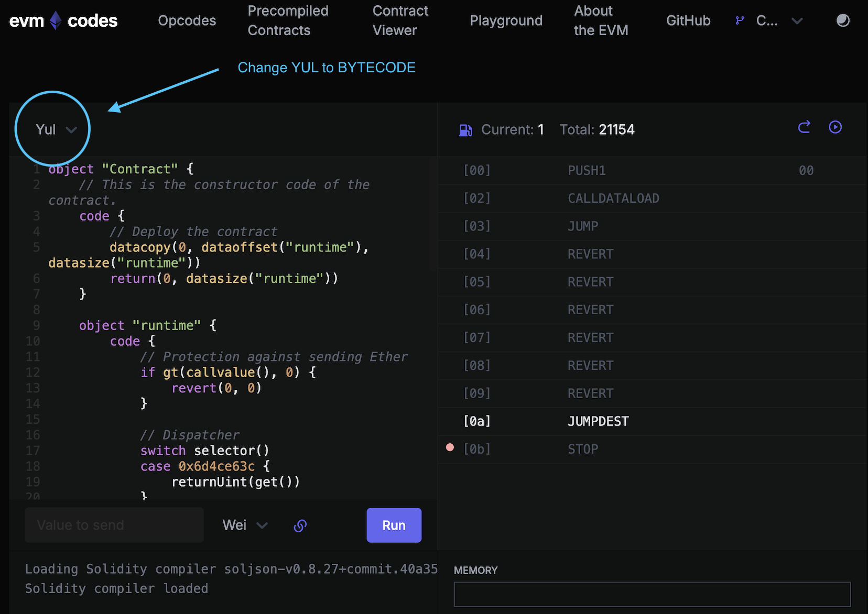This screenshot has height=614, width=868.
Task: Select the PUSH1 instruction row
Action: (587, 171)
